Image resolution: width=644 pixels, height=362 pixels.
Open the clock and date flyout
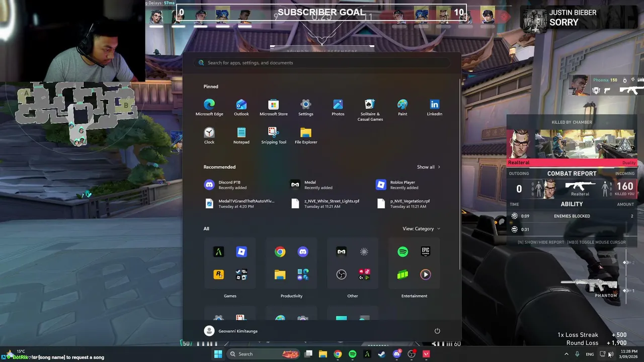(x=628, y=354)
